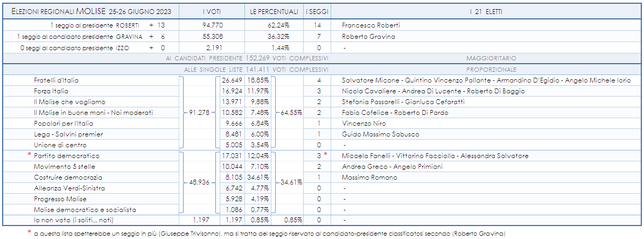This screenshot has width=644, height=239.
Task: Click the 91.278 coalition vote total
Action: (199, 113)
